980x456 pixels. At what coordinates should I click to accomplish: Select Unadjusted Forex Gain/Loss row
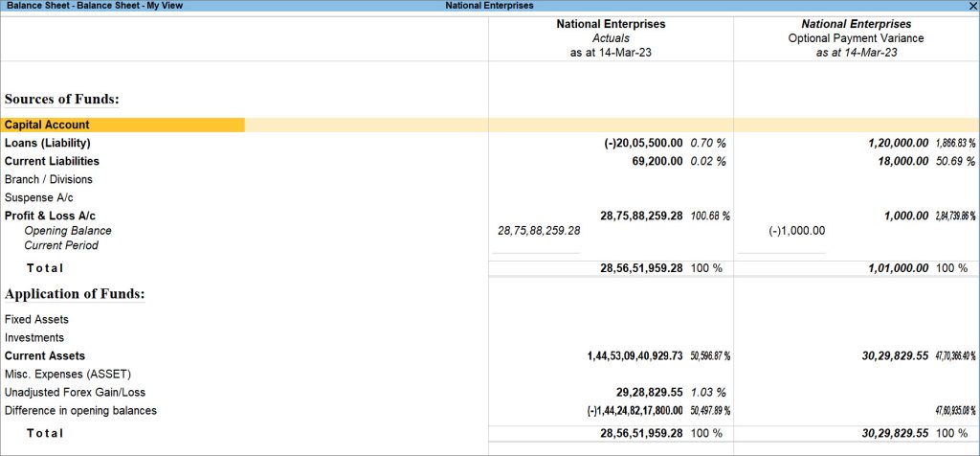point(75,393)
